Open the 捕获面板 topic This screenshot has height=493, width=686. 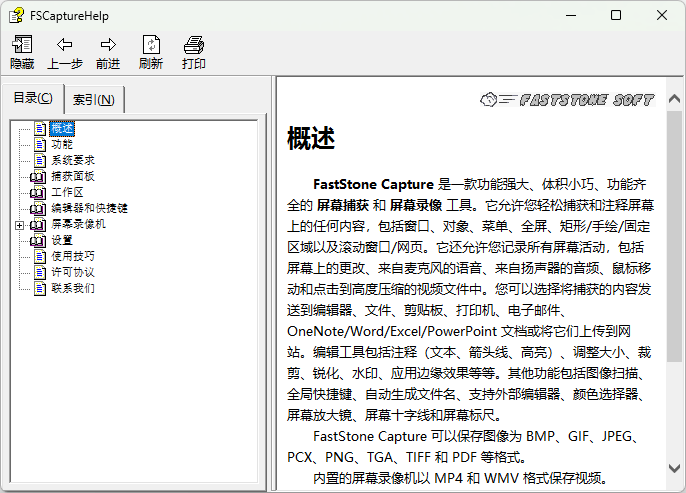[73, 176]
